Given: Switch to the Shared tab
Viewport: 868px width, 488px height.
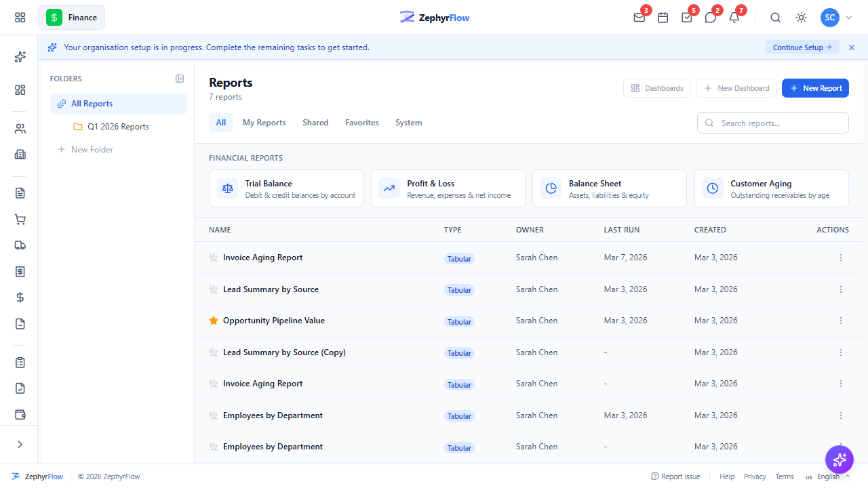Looking at the screenshot, I should tap(315, 123).
